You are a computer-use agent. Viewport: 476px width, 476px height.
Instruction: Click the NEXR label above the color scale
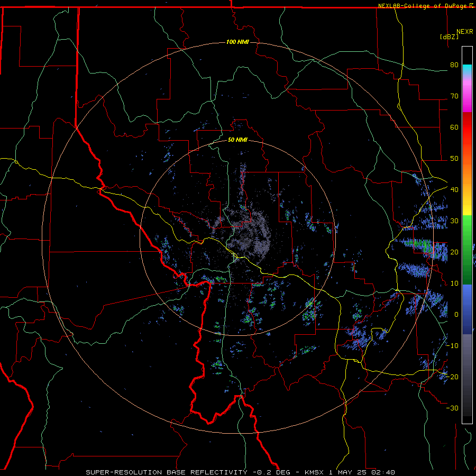click(465, 32)
